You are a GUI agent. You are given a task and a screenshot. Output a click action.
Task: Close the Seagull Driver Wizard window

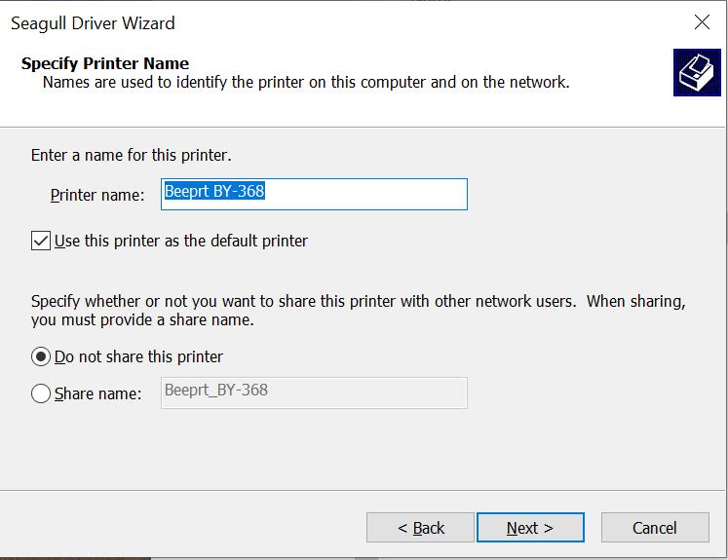[x=702, y=21]
